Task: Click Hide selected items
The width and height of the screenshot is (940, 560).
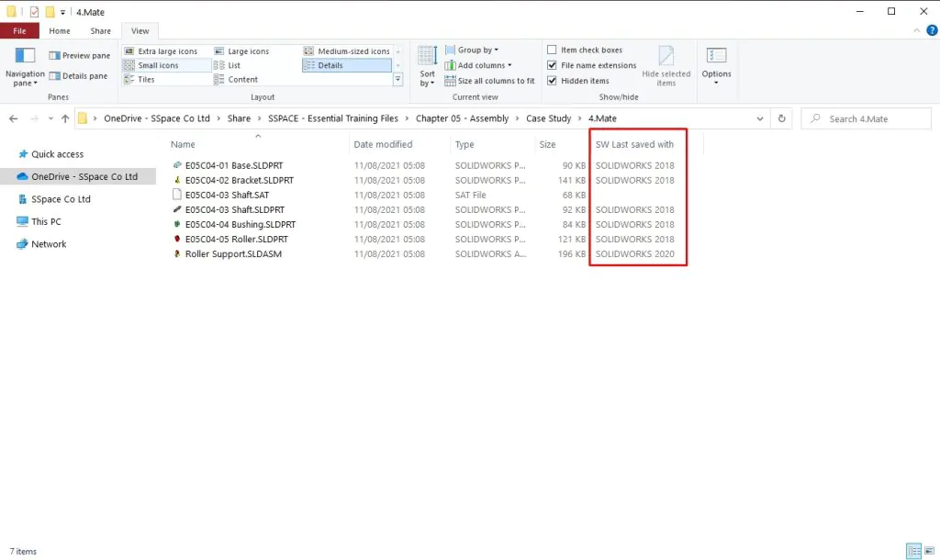Action: click(x=666, y=66)
